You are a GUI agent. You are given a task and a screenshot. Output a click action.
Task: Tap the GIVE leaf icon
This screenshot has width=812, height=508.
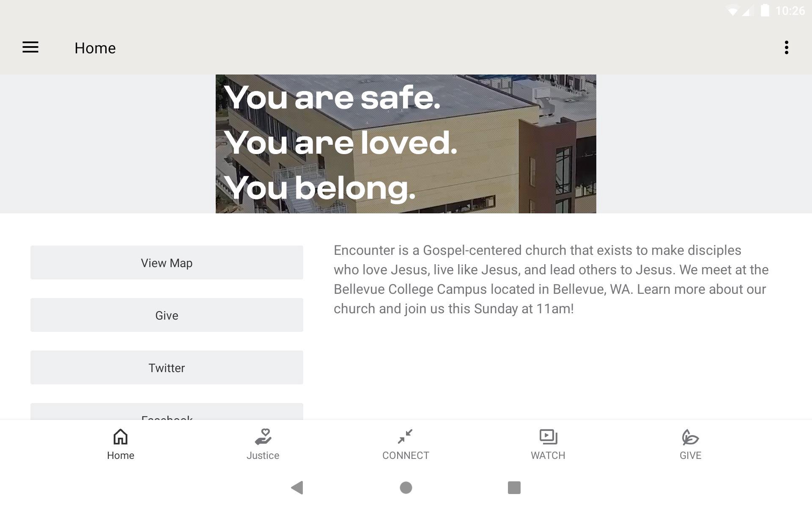[x=690, y=437]
